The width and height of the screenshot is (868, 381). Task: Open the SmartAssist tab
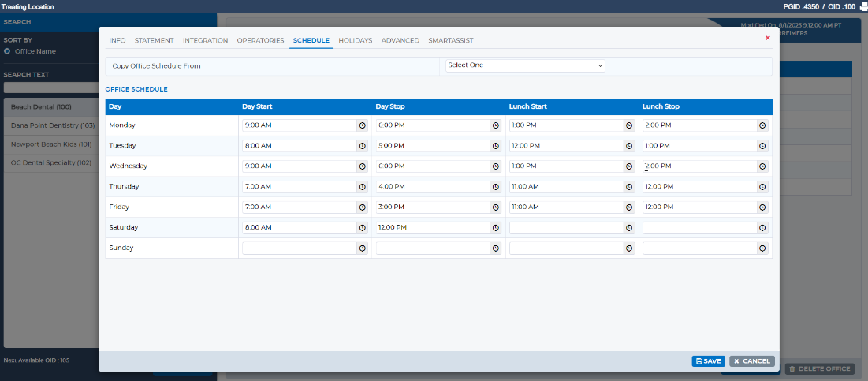coord(451,40)
